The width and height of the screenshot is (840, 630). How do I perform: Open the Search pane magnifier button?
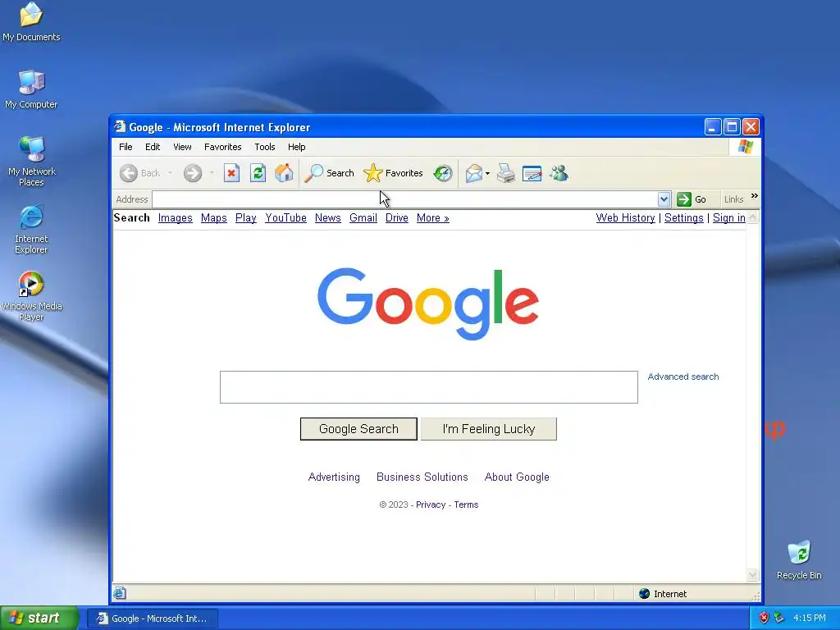[x=329, y=173]
